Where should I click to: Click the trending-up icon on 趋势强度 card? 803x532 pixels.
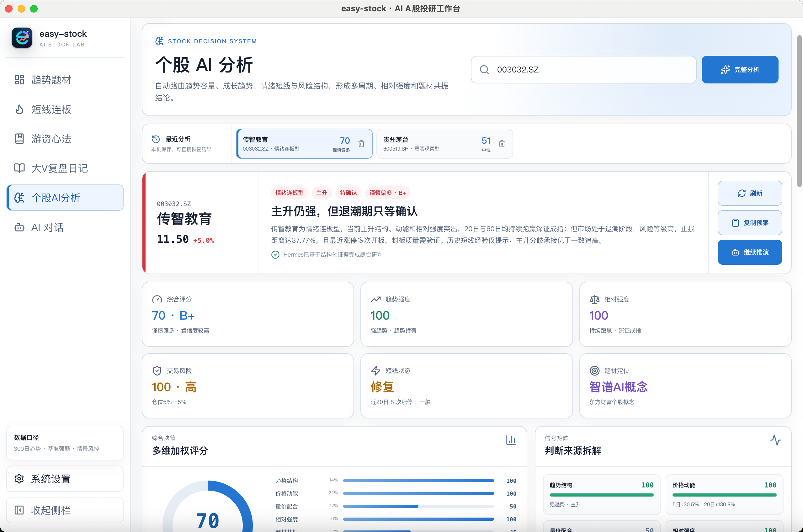375,299
